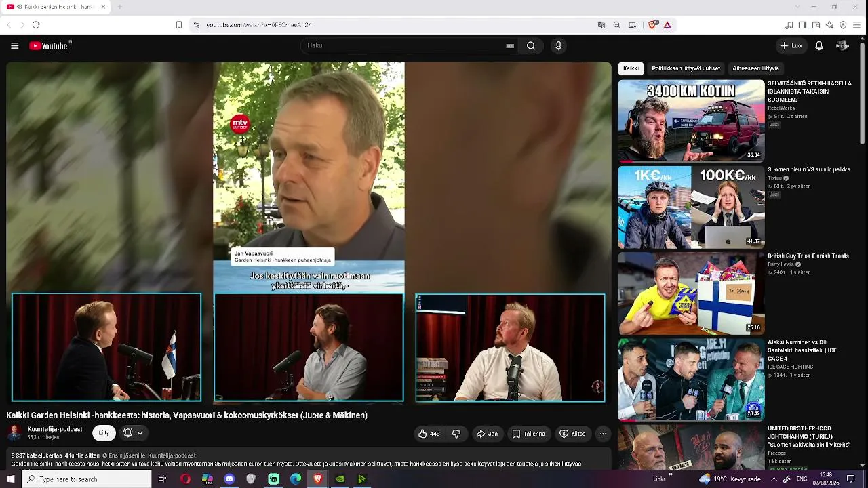Click the Liity join button
The image size is (868, 488).
104,433
